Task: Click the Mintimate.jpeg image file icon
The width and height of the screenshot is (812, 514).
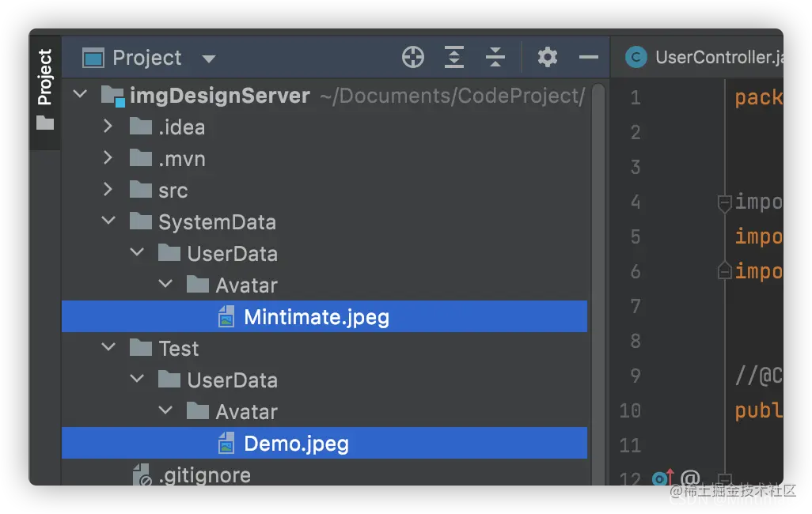Action: pyautogui.click(x=226, y=317)
